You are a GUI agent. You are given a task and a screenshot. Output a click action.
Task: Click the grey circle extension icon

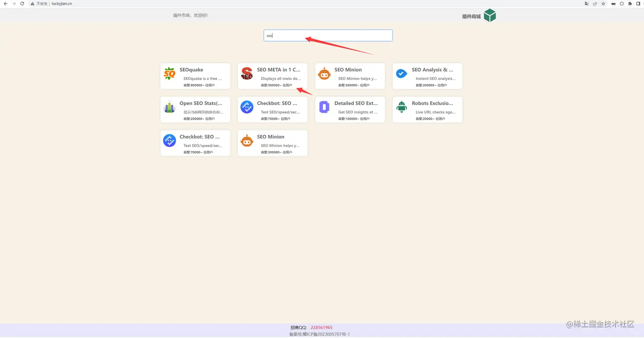tap(622, 3)
